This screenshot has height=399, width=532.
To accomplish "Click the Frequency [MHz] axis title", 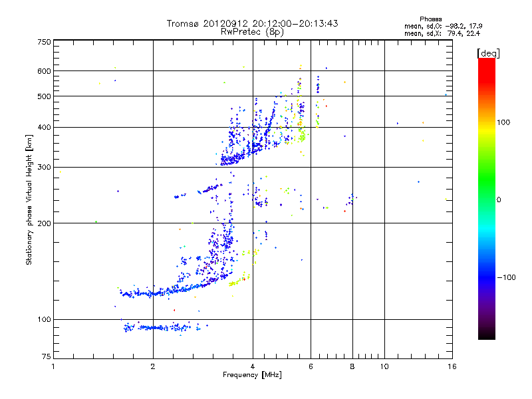I will [x=252, y=375].
